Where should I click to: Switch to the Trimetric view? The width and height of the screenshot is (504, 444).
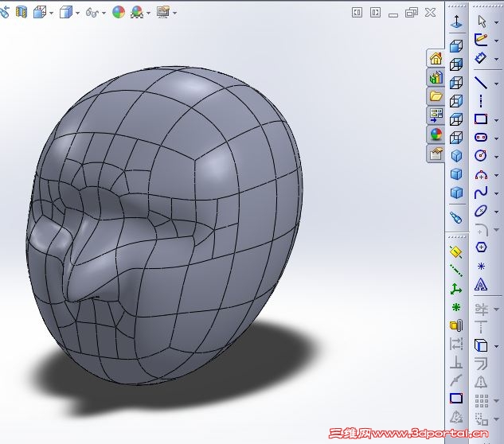click(x=456, y=174)
